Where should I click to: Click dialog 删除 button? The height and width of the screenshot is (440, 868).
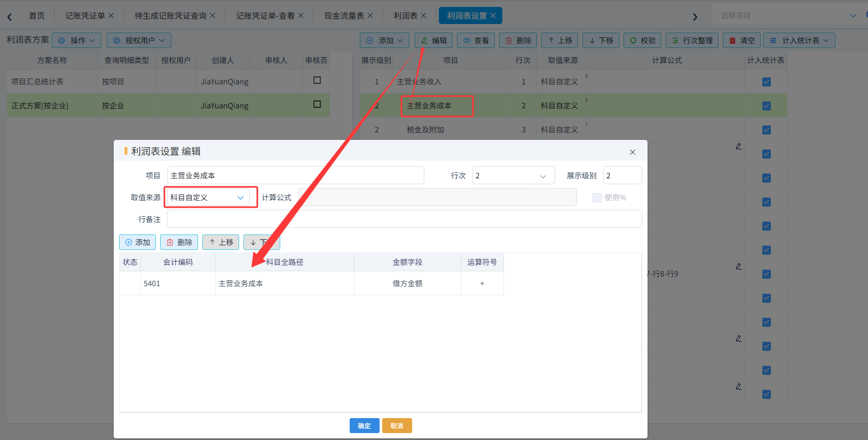[x=179, y=242]
